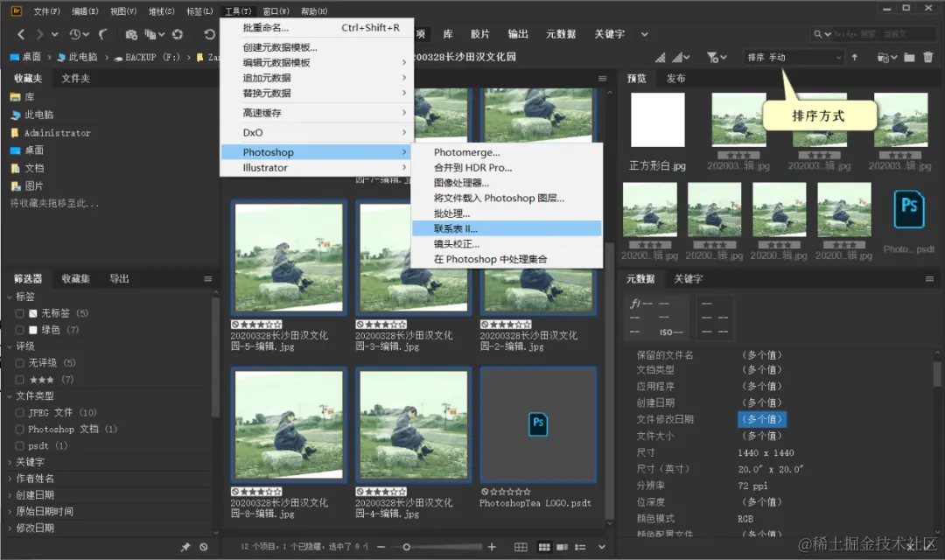Click the keep filter pin icon
This screenshot has width=945, height=560.
pyautogui.click(x=185, y=547)
